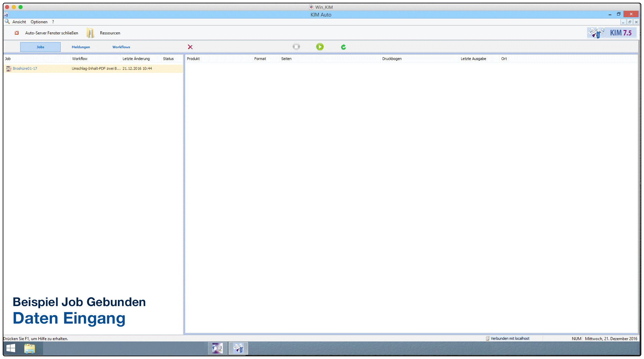Open the Ansicht menu

pyautogui.click(x=19, y=22)
